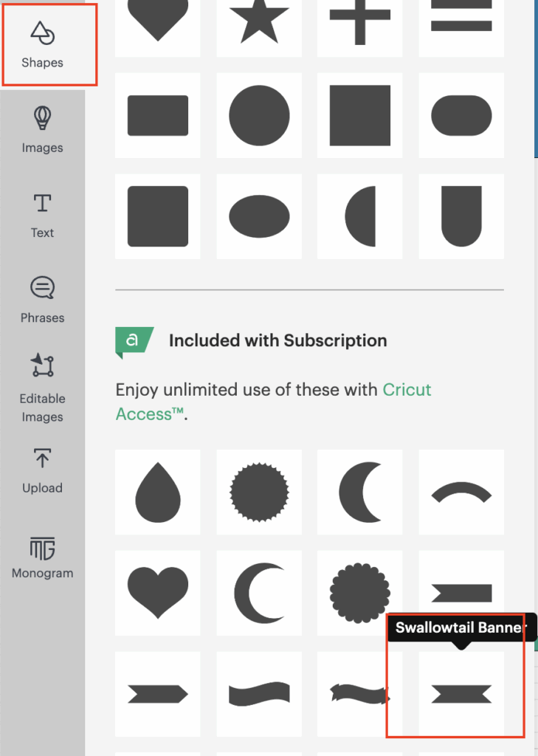
Task: Insert the star shape
Action: (259, 21)
